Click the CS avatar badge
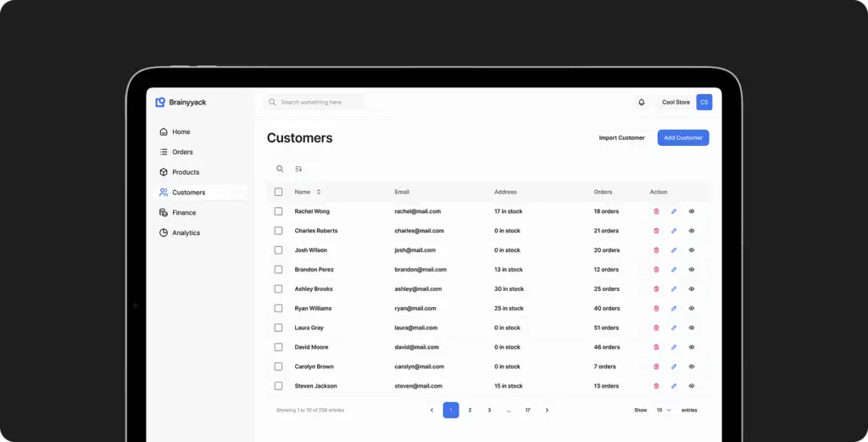This screenshot has width=868, height=442. click(704, 102)
